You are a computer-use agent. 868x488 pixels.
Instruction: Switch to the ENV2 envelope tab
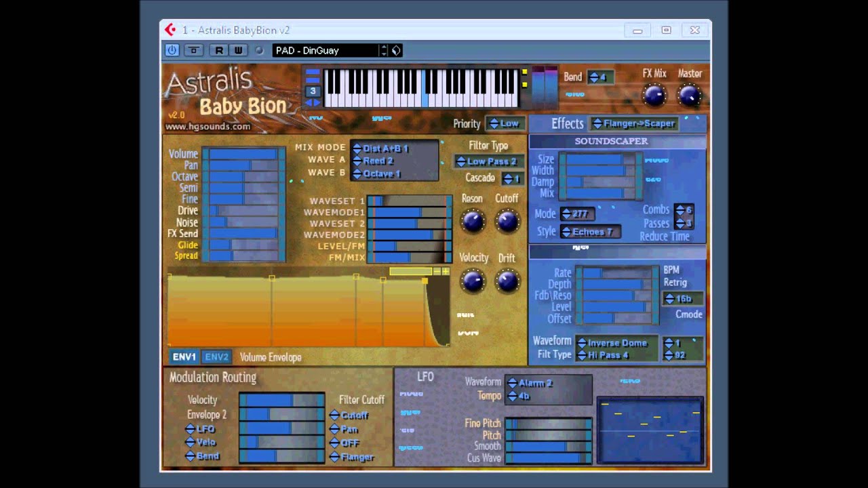coord(217,357)
